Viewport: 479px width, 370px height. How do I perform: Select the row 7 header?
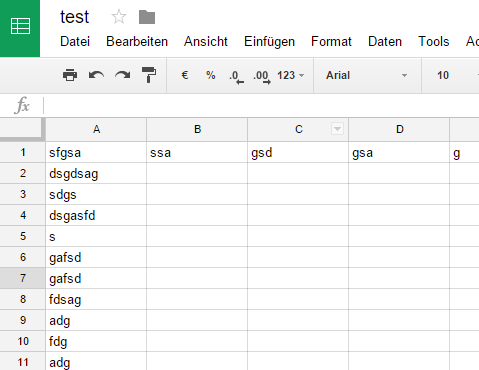coord(23,278)
